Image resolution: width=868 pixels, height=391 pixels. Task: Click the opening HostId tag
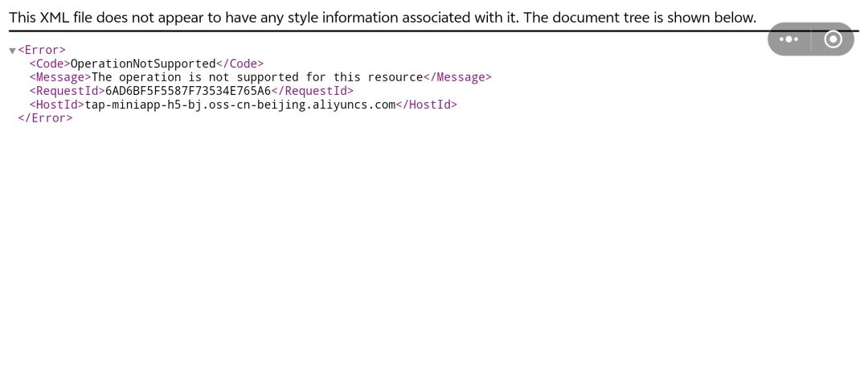click(57, 105)
